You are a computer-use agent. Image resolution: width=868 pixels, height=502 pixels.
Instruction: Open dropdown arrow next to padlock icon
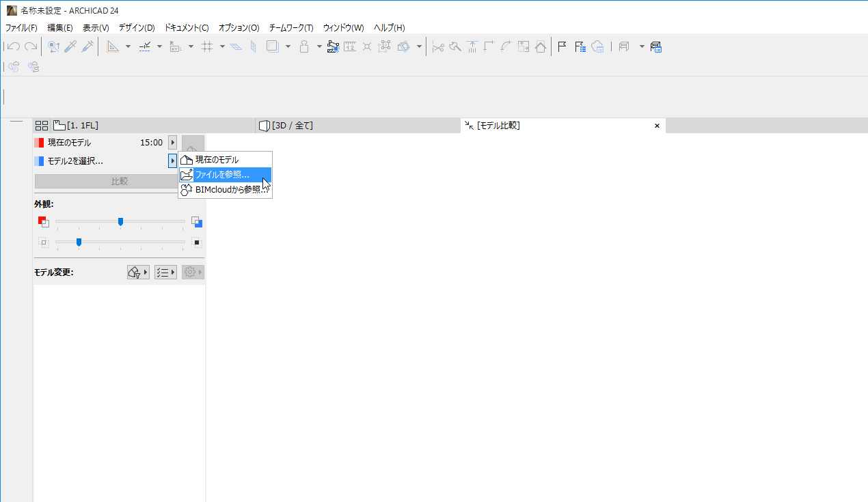319,46
